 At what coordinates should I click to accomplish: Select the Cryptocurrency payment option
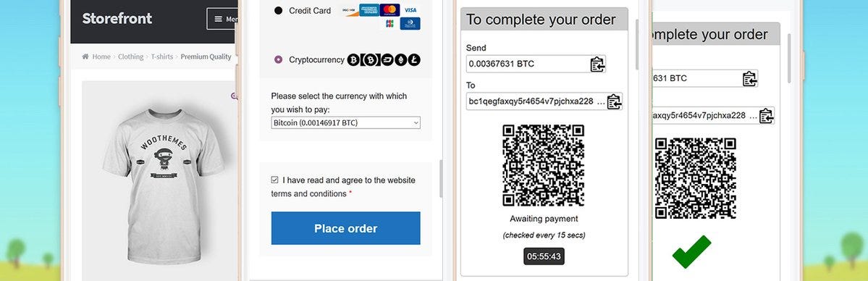pyautogui.click(x=279, y=60)
